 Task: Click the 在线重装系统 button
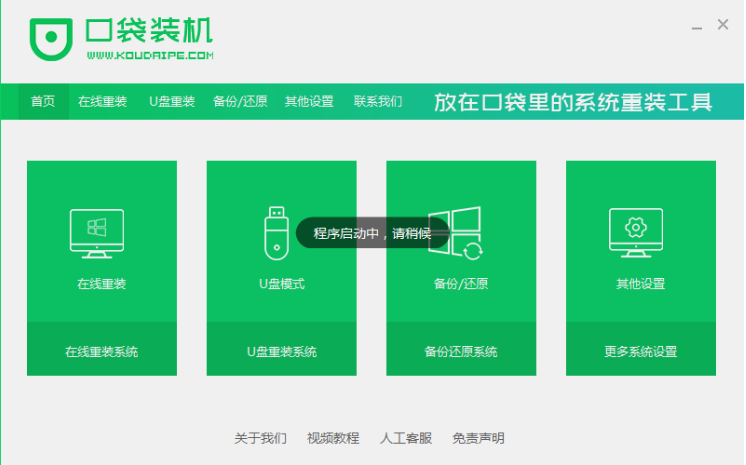(x=102, y=349)
